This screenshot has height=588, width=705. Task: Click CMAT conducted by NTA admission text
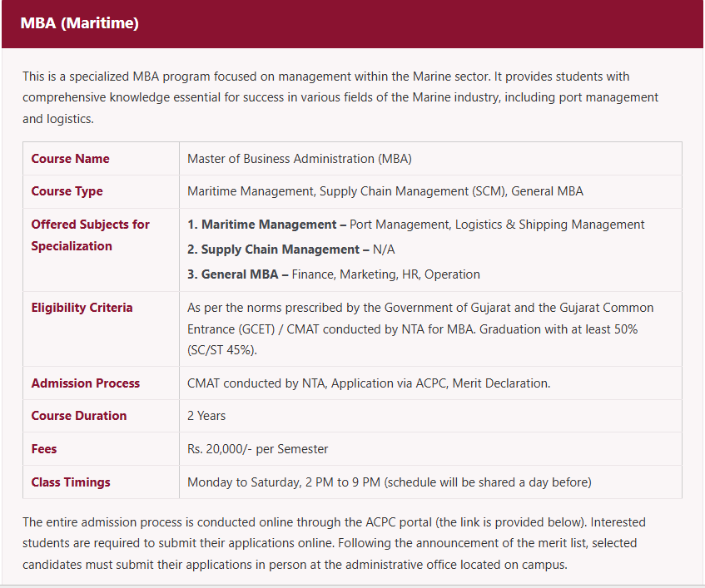coord(369,383)
